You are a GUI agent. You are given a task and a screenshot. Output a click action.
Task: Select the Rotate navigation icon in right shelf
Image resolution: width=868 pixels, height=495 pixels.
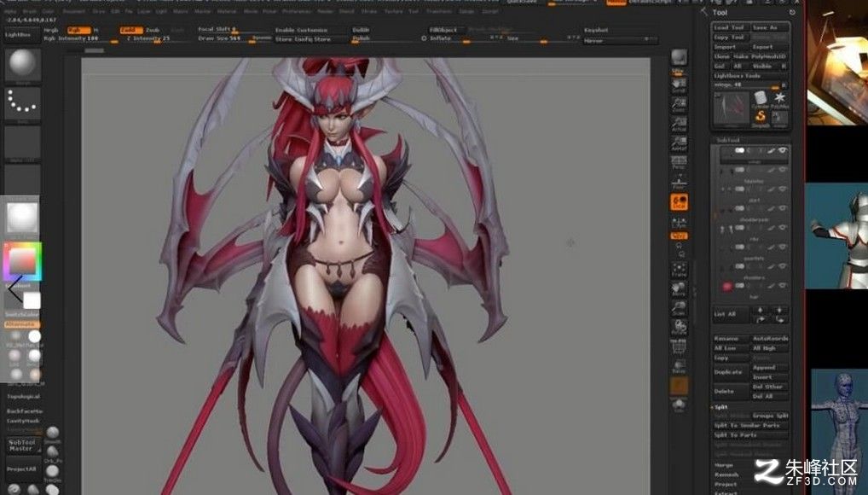click(679, 327)
